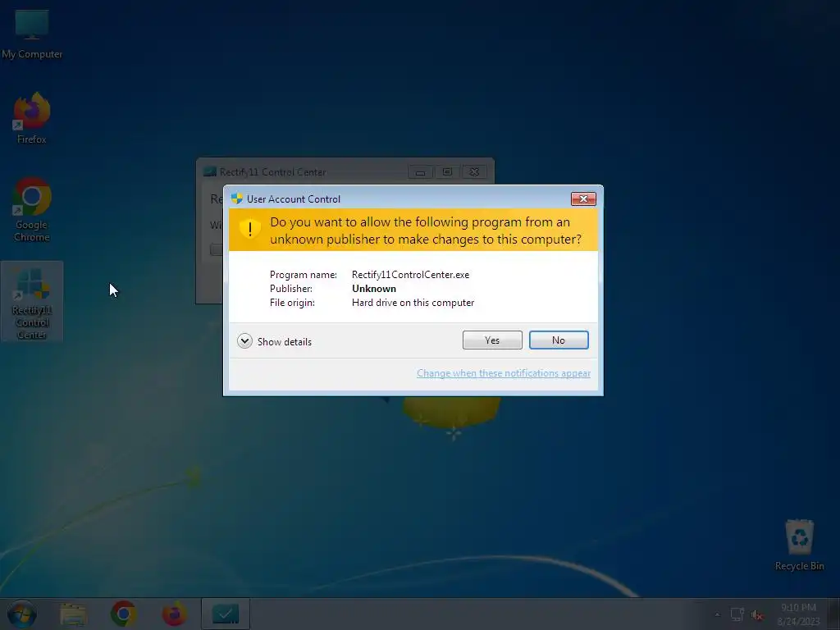The image size is (840, 630).
Task: Open File Explorer from the taskbar
Action: pos(73,614)
